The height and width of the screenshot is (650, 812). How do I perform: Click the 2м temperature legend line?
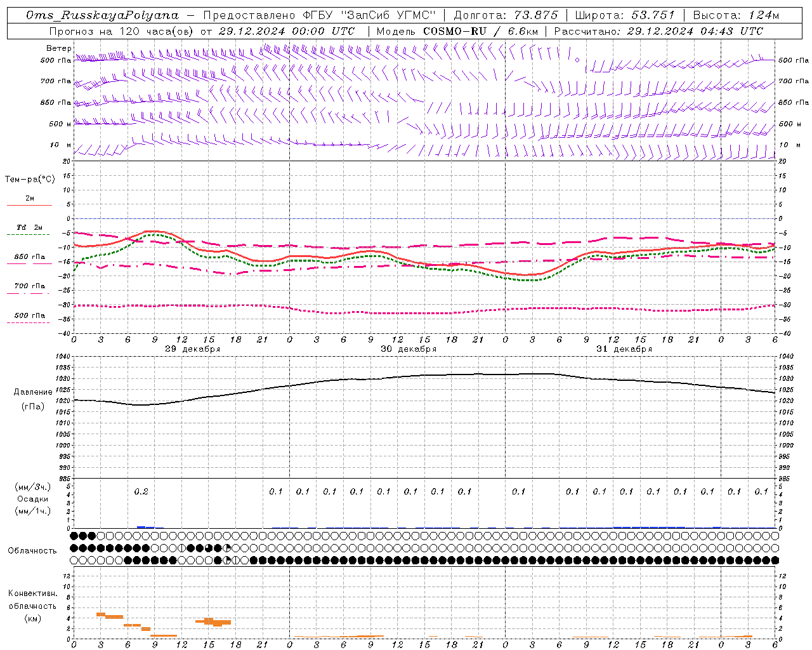click(29, 205)
